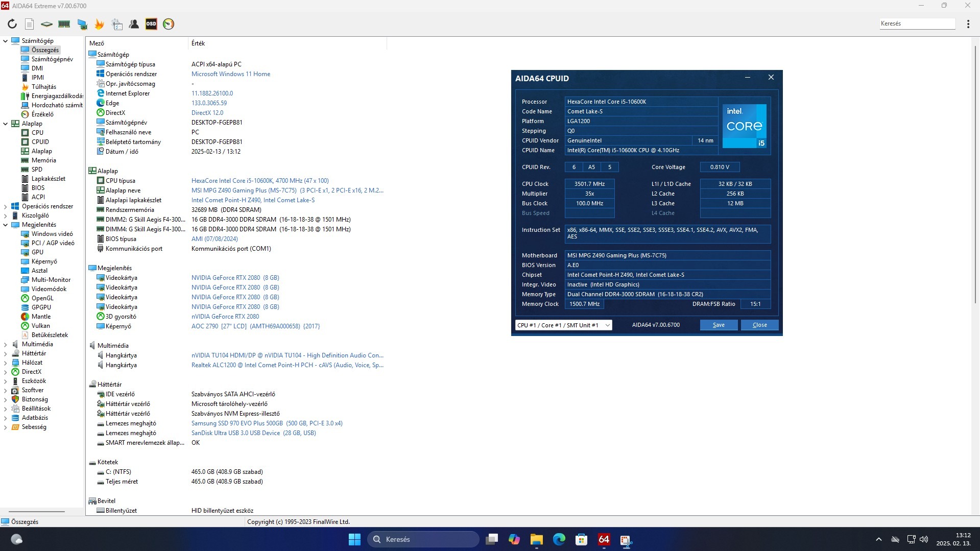
Task: Minimize the AIDA64 CPUID window
Action: (748, 78)
